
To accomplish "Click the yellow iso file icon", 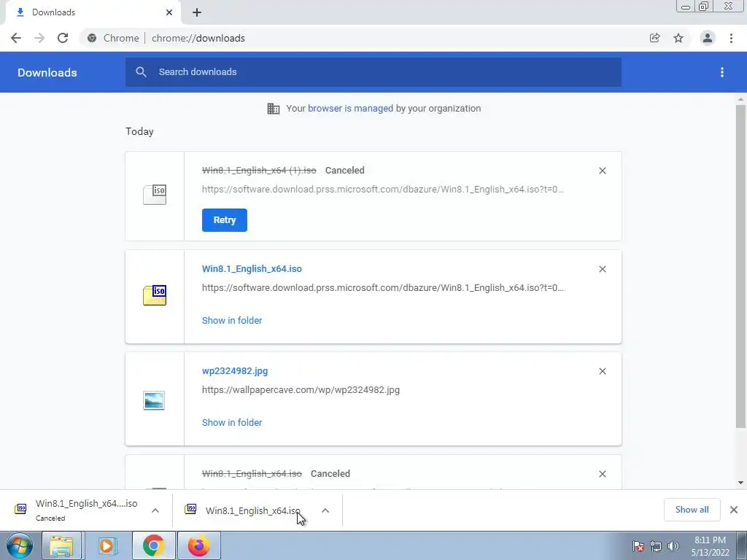I will tap(155, 295).
